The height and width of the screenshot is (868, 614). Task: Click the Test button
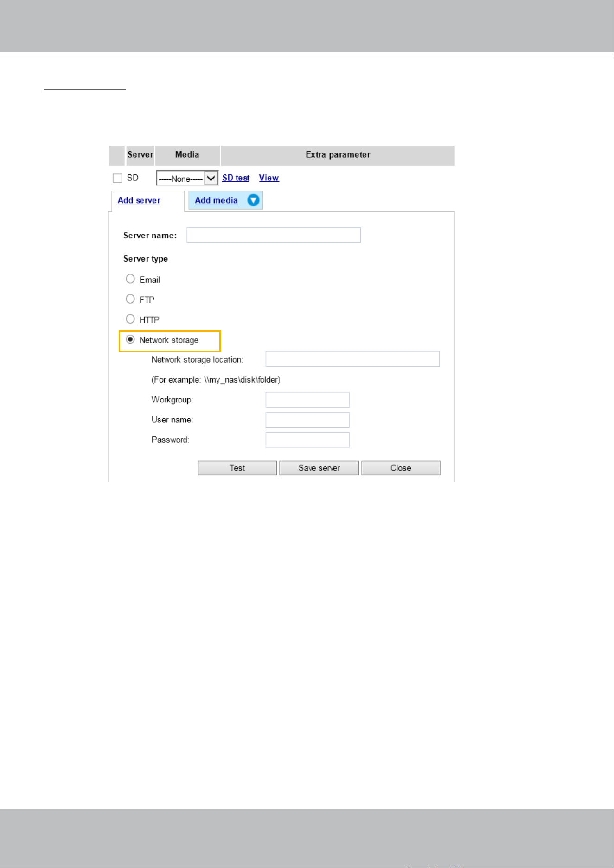pos(237,468)
